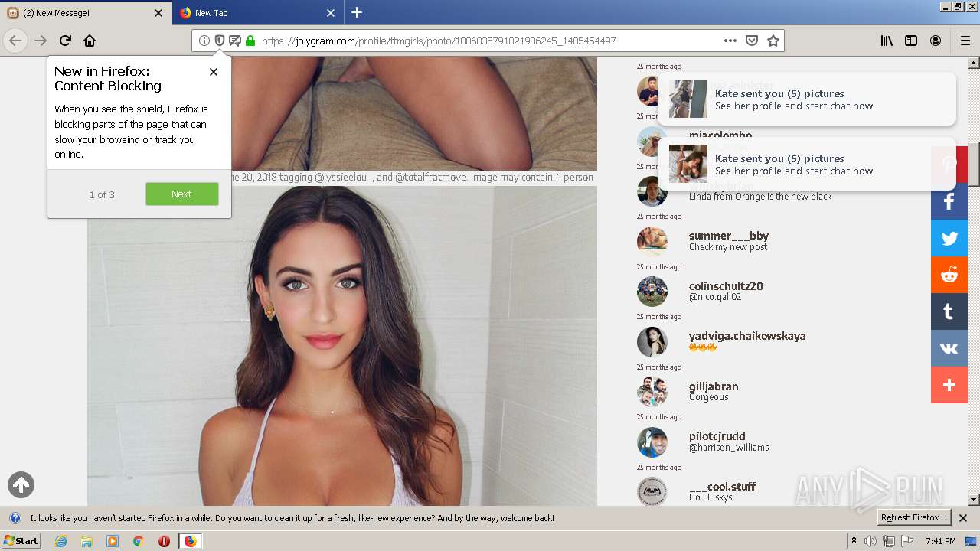This screenshot has width=980, height=551.
Task: Open the ___cool.stuff profile
Action: 722,487
